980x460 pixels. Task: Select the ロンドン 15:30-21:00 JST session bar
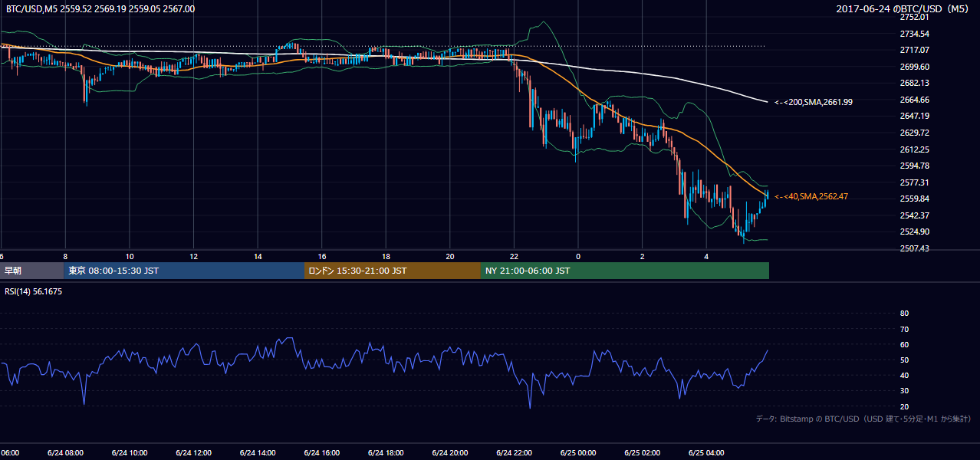click(392, 271)
